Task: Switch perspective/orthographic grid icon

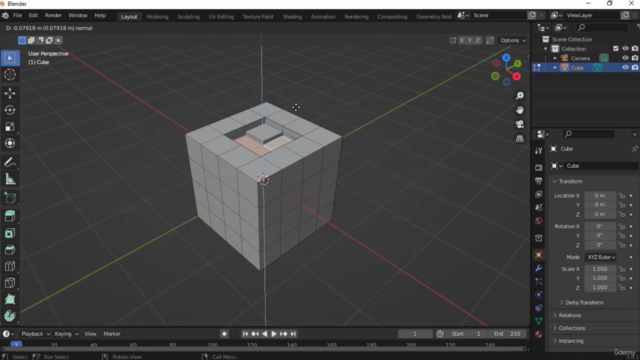Action: pos(520,139)
